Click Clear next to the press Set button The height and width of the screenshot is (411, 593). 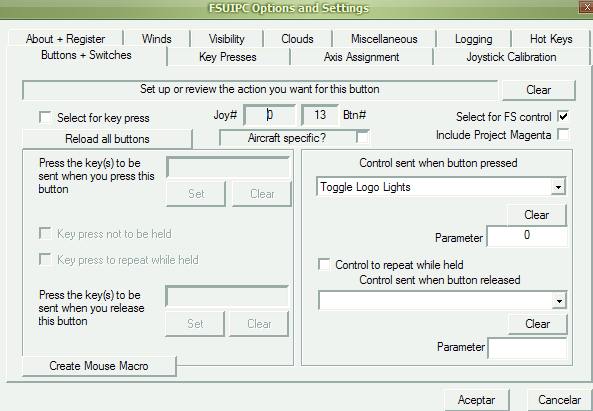point(262,194)
